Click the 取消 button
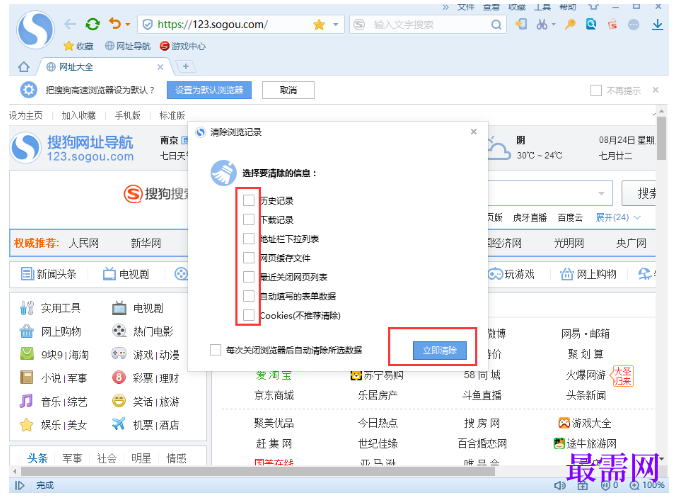The width and height of the screenshot is (678, 499). coord(288,90)
